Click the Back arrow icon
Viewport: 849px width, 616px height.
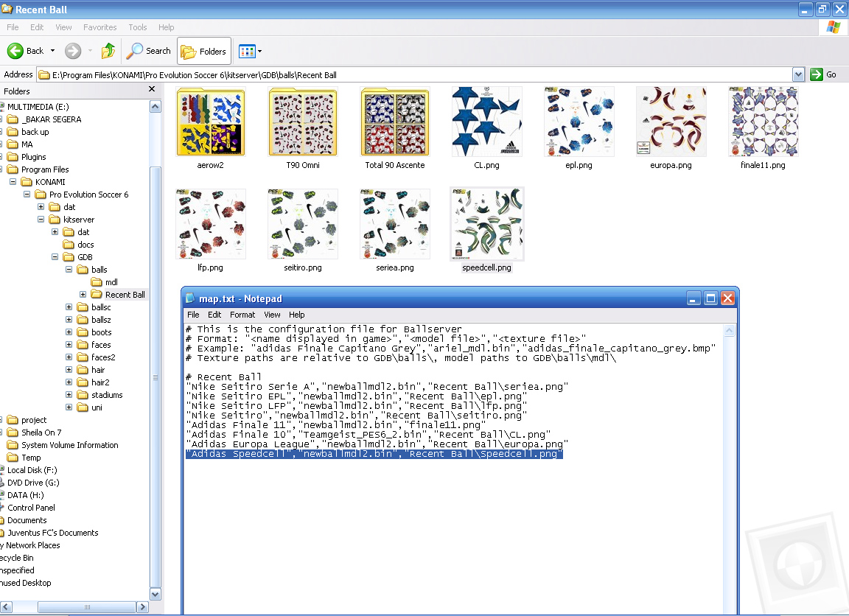click(15, 51)
